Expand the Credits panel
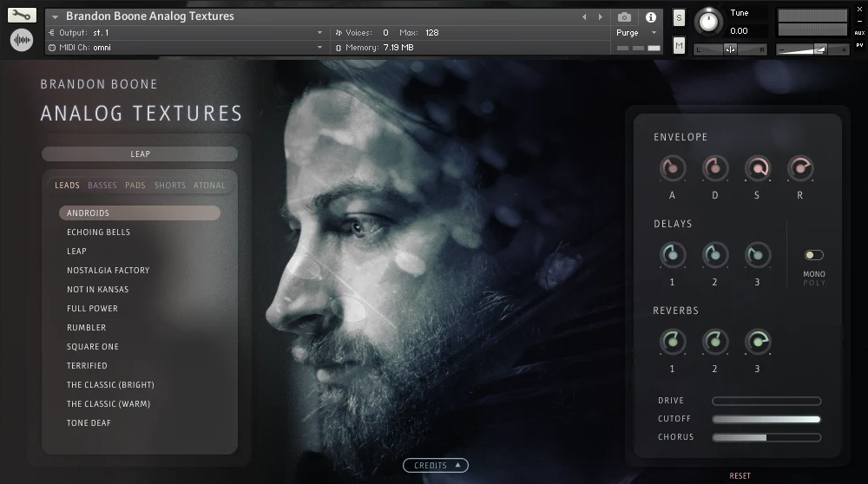Image resolution: width=868 pixels, height=484 pixels. (x=435, y=465)
